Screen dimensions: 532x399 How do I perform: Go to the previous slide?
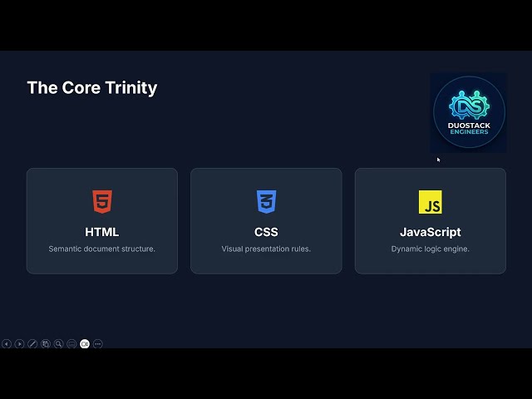coord(7,343)
